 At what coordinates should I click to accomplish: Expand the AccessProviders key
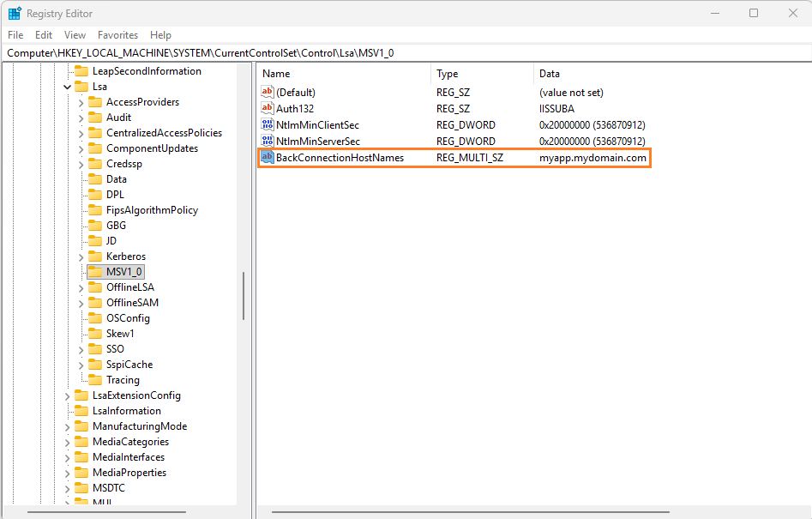[x=81, y=103]
